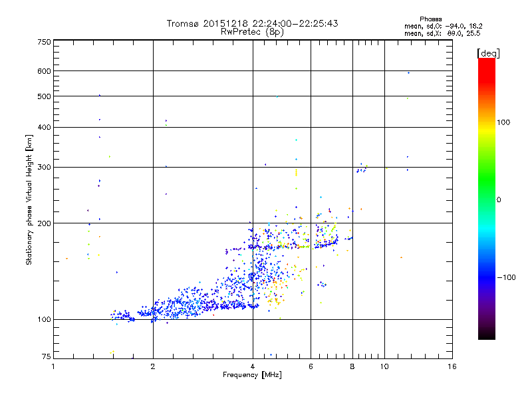Click the yellow colorbar region beside the 100 label
Screen dimensions: 532x399
pos(487,130)
